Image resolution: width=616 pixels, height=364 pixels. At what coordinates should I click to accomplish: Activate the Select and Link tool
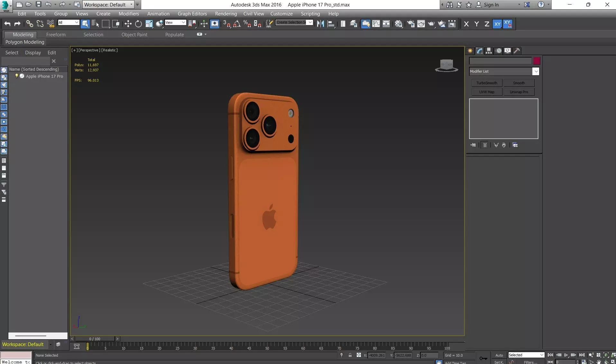click(30, 24)
